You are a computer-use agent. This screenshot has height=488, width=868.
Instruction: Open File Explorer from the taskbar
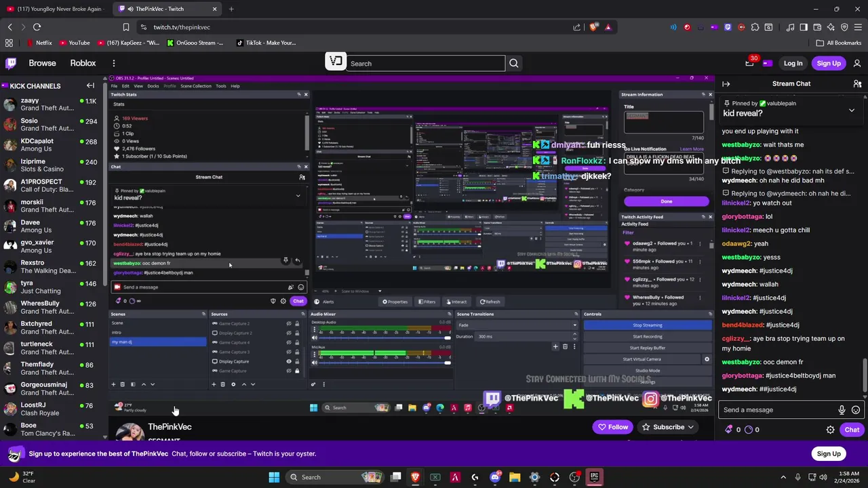tap(515, 477)
